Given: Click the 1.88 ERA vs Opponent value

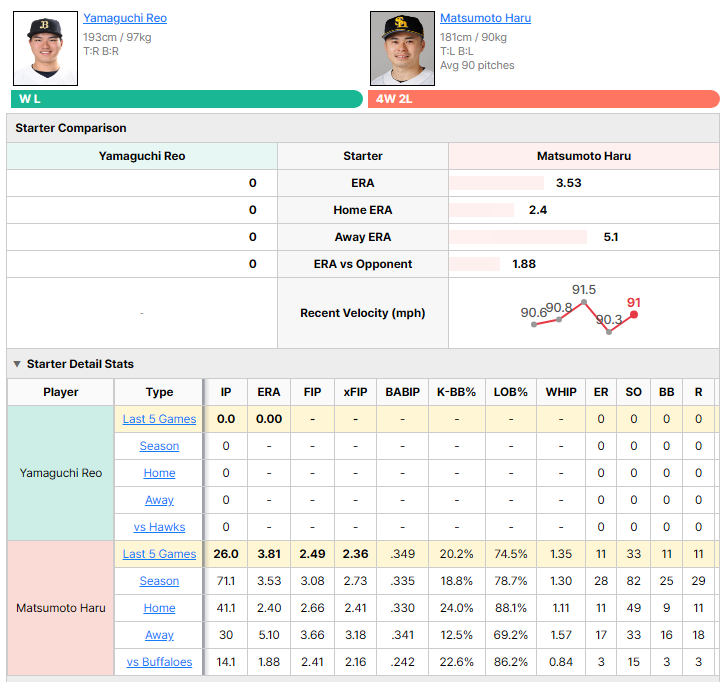Looking at the screenshot, I should pos(524,264).
